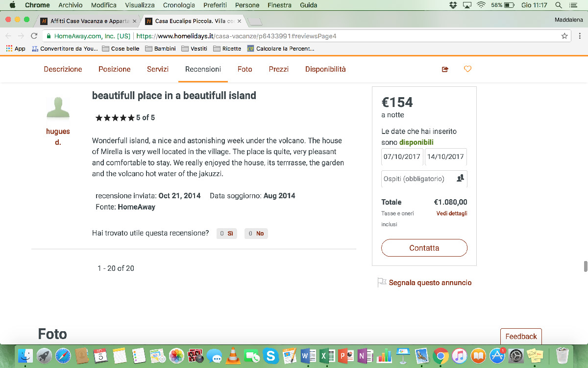588x368 pixels.
Task: Open check-out date picker 14/10/2017
Action: [445, 157]
